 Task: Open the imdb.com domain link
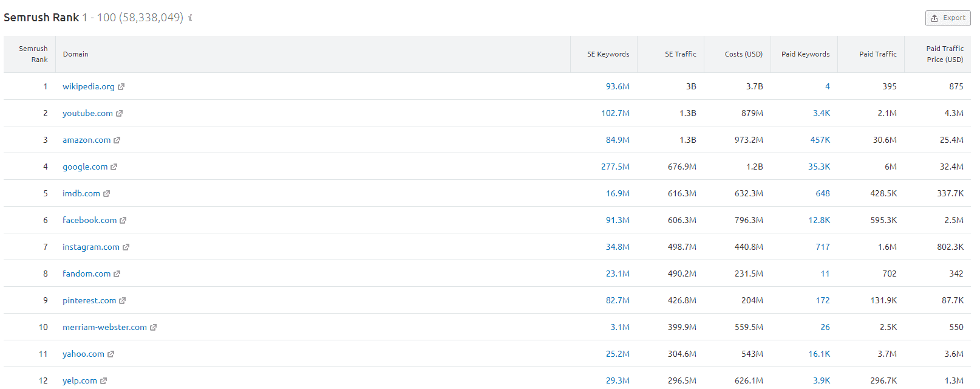(81, 193)
